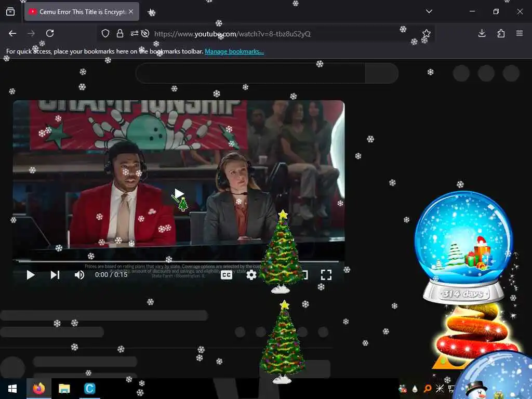Close the Cemu Error YouTube tab
This screenshot has height=399, width=532.
pyautogui.click(x=131, y=11)
